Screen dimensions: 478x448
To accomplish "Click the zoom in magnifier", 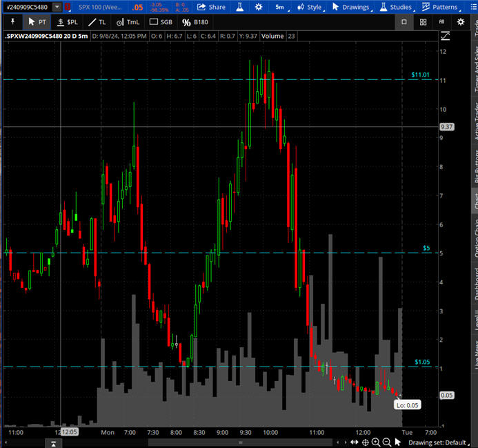I will (x=376, y=442).
